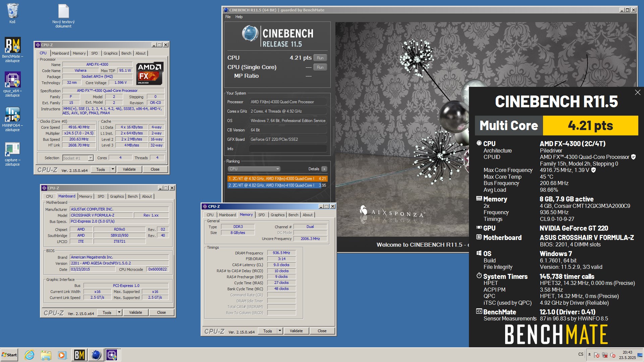Switch to BenchMate taskbar button
644x362 pixels.
(79, 355)
